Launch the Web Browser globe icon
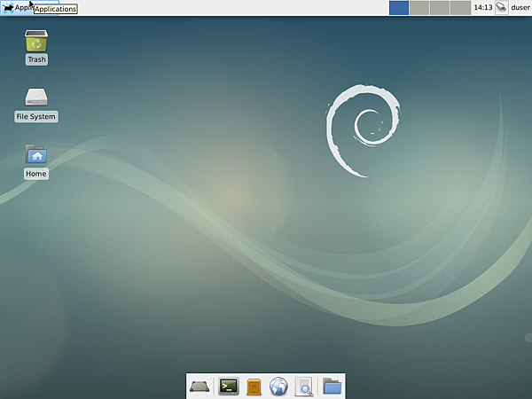 279,387
